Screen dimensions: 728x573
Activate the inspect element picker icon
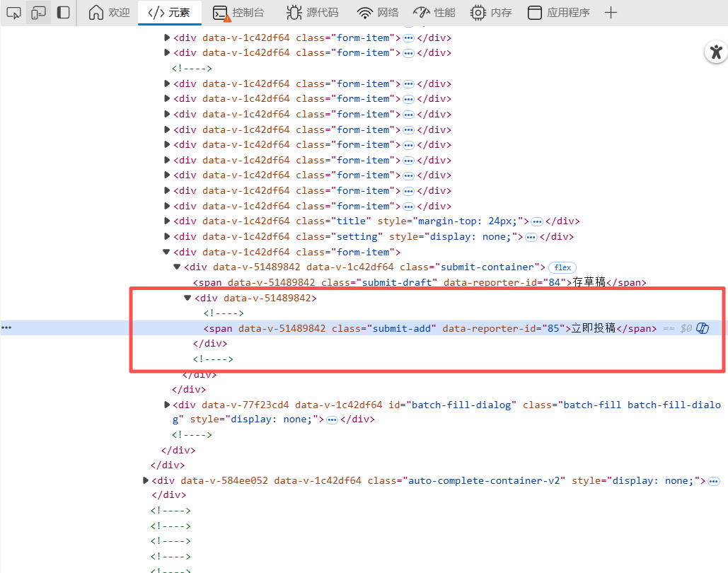click(13, 12)
